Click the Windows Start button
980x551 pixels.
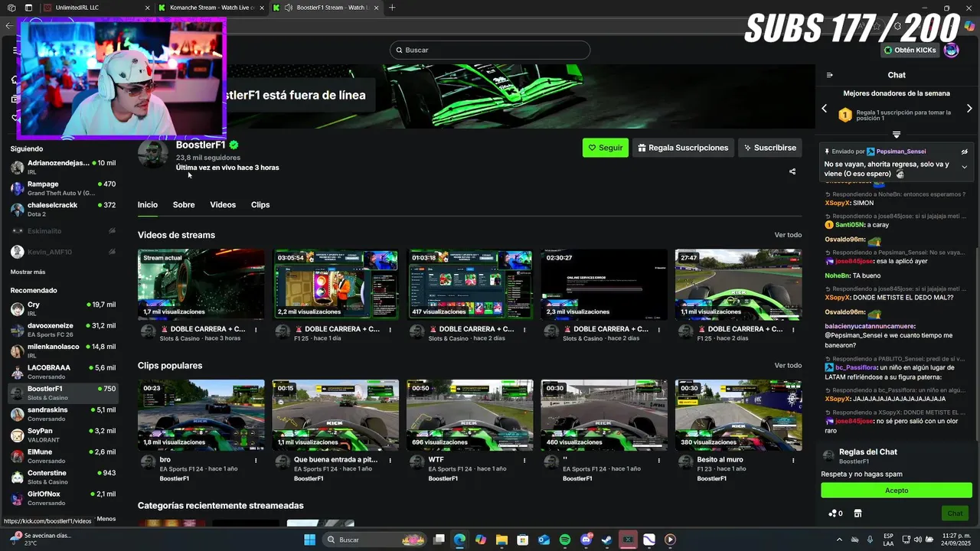pyautogui.click(x=309, y=540)
